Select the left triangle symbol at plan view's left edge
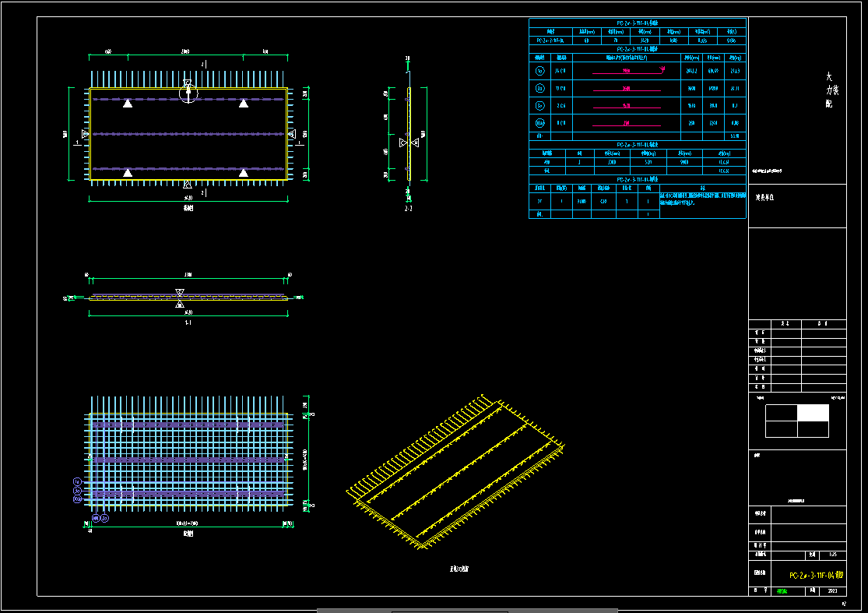Viewport: 868px width, 613px height. (x=85, y=133)
